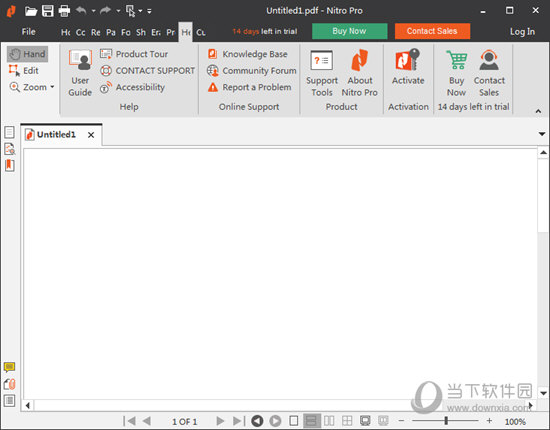Enable continuous page view

click(311, 421)
